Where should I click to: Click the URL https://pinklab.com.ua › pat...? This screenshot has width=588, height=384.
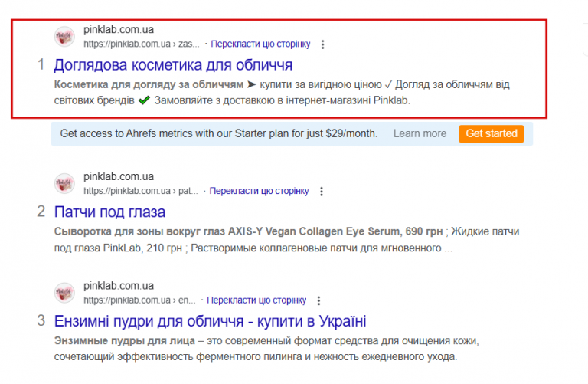click(x=141, y=191)
